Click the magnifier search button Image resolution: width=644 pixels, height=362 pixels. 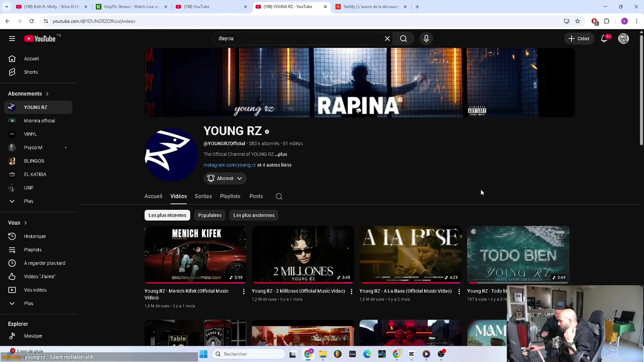[x=404, y=39]
